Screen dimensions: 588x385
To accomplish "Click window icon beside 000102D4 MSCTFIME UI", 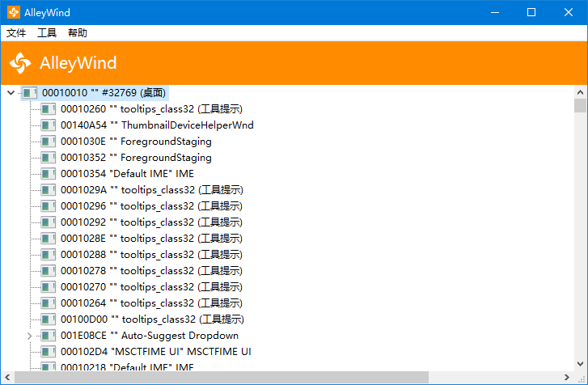I will tap(49, 351).
